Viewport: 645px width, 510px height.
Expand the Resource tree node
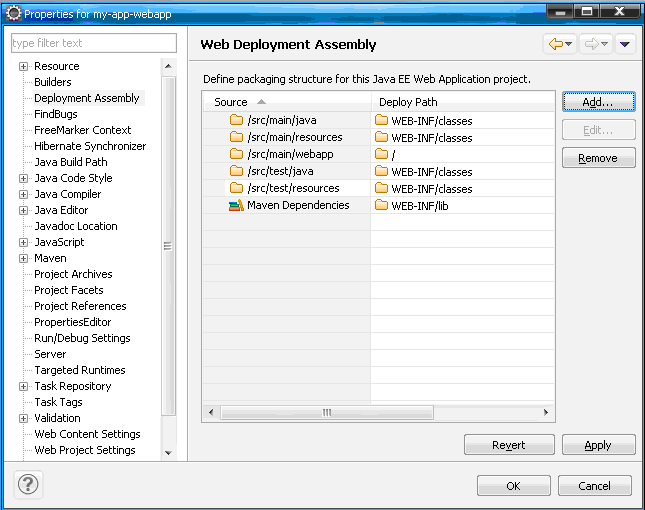coord(24,66)
